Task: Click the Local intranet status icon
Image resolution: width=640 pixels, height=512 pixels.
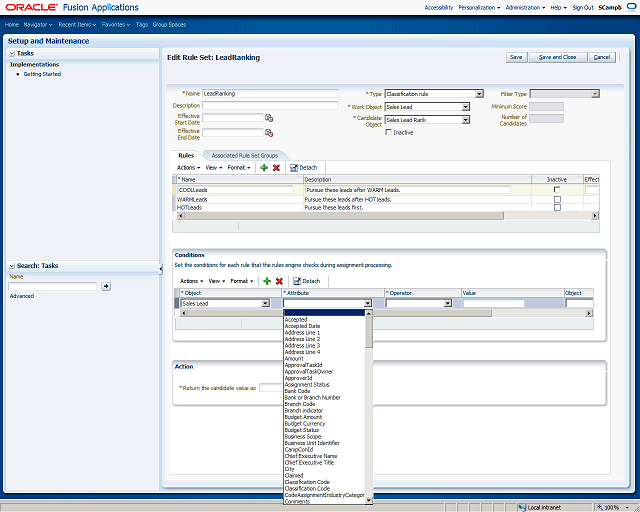Action: coord(522,508)
